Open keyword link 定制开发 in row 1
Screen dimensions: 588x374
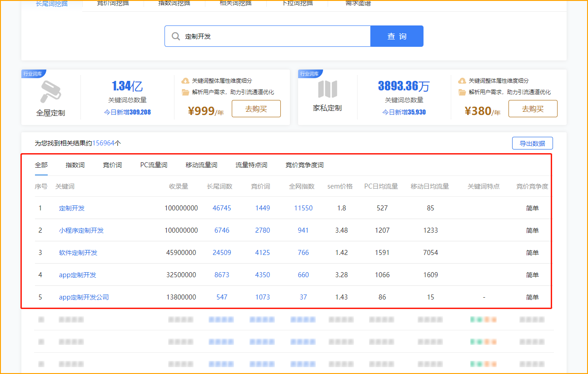point(72,208)
